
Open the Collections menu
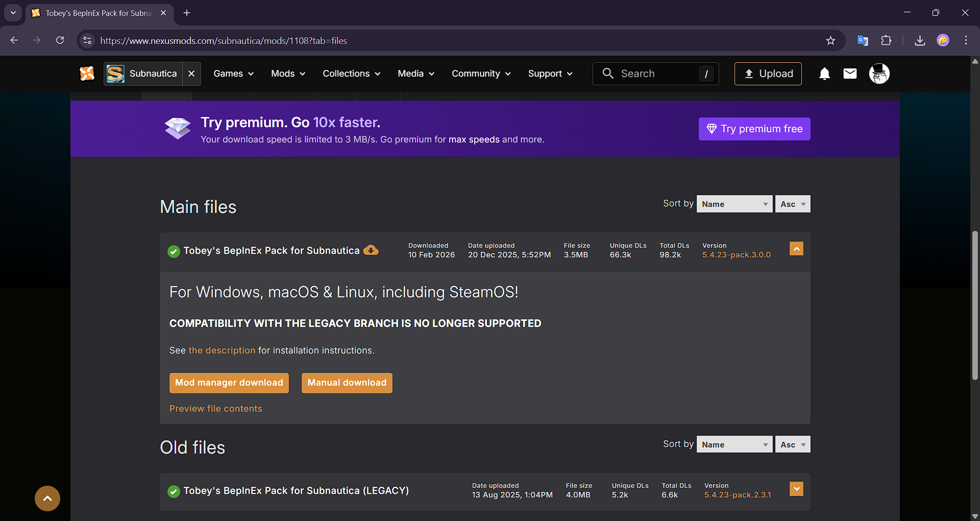[352, 74]
